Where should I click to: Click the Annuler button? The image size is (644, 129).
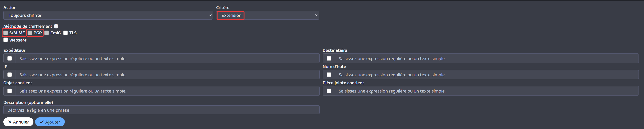(x=18, y=122)
